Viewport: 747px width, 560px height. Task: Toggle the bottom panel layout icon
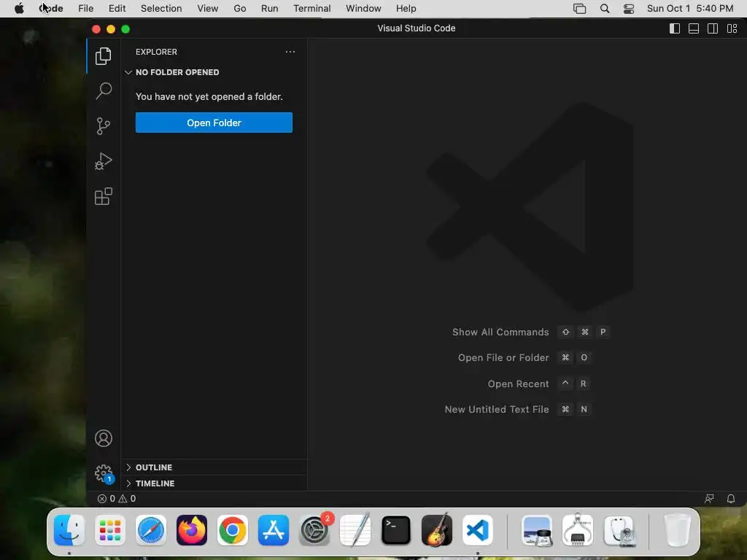tap(694, 28)
